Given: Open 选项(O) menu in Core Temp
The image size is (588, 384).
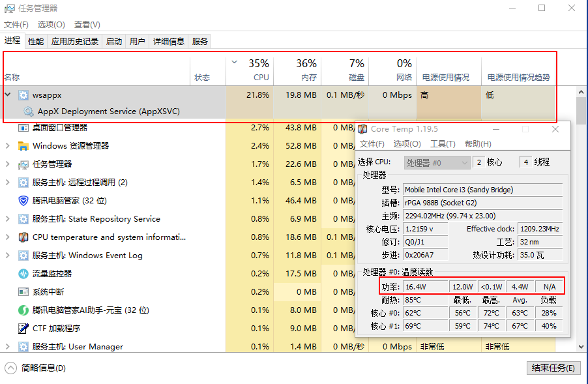Looking at the screenshot, I should [407, 144].
